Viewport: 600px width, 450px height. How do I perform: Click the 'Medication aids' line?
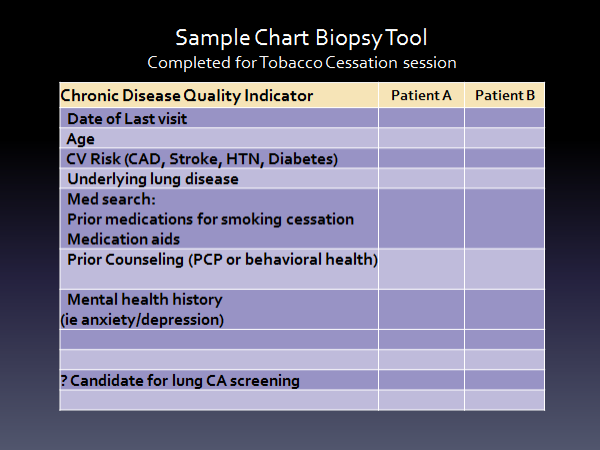click(123, 240)
